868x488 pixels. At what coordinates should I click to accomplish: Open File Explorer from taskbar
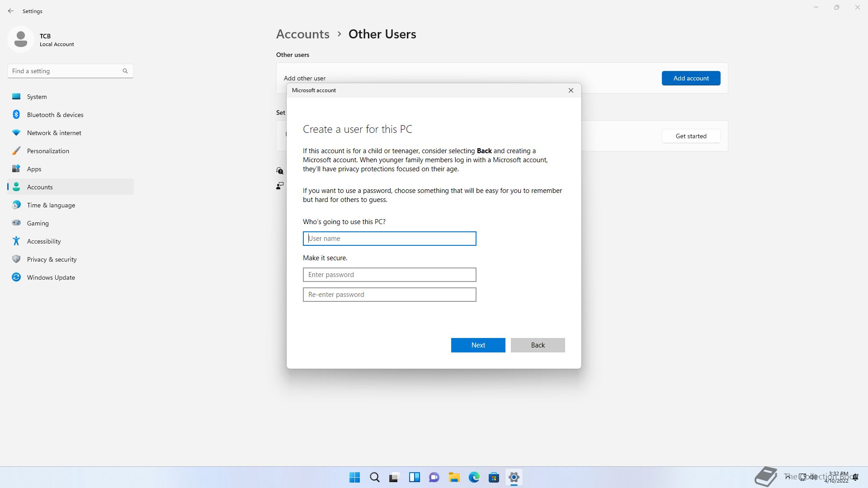pos(454,477)
